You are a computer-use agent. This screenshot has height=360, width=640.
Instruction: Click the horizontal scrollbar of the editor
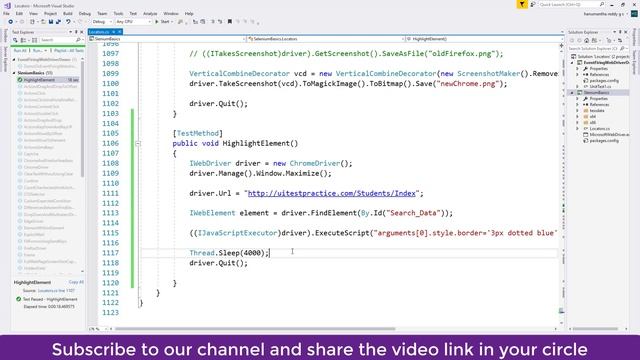(255, 329)
